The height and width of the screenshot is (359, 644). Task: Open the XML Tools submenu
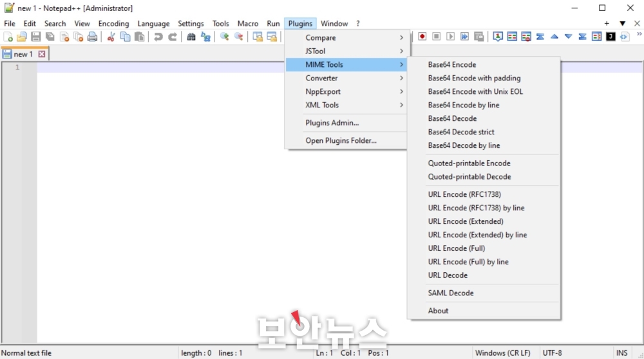point(346,105)
